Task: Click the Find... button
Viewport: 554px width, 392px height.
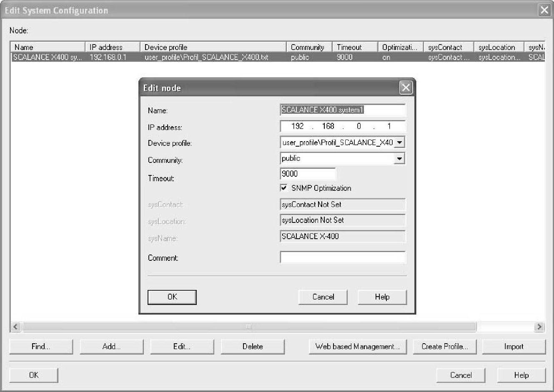Action: pyautogui.click(x=41, y=347)
